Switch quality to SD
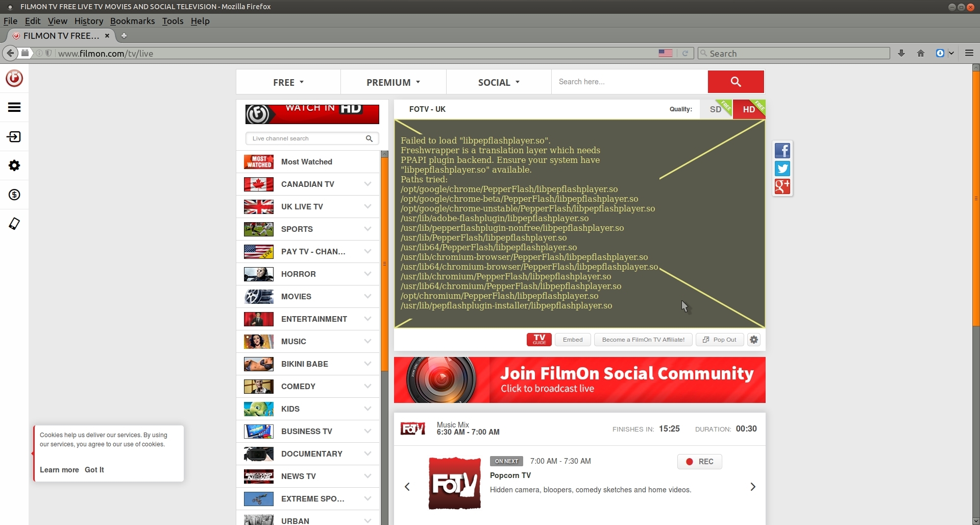 tap(716, 109)
